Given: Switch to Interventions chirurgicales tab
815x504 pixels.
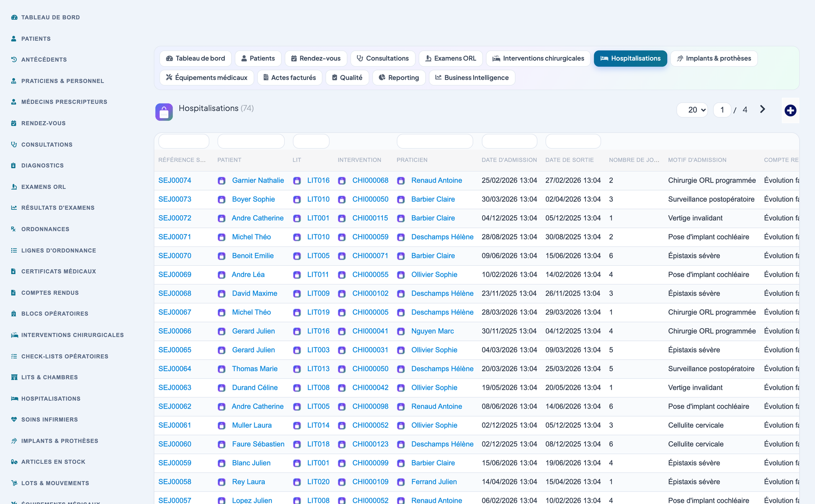Looking at the screenshot, I should [538, 58].
